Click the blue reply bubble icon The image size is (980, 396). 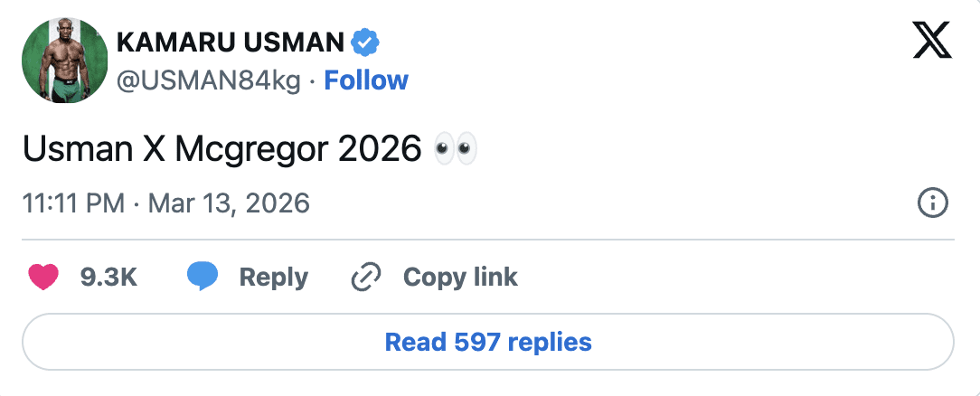pyautogui.click(x=203, y=277)
